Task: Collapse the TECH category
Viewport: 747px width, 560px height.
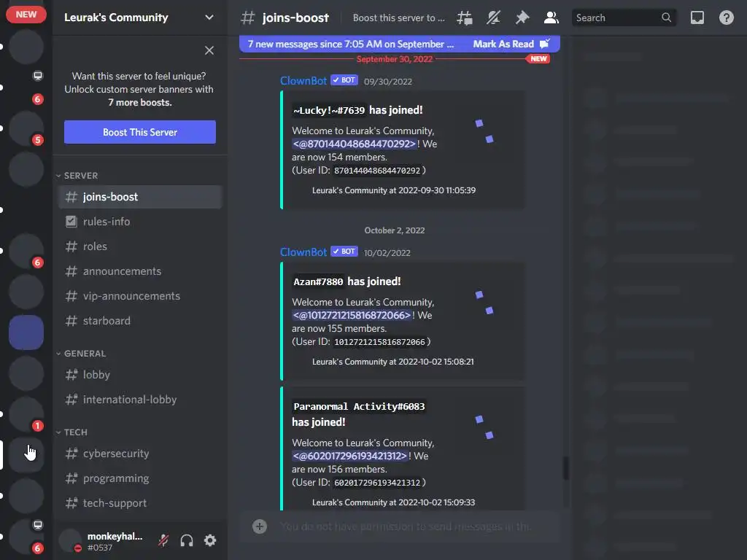Action: point(72,432)
